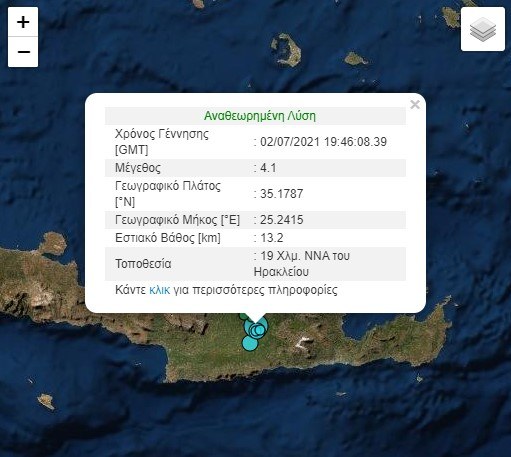The image size is (511, 457).
Task: Click the 'Γεωγραφικό Πλάτος [°N]' label
Action: [x=168, y=194]
